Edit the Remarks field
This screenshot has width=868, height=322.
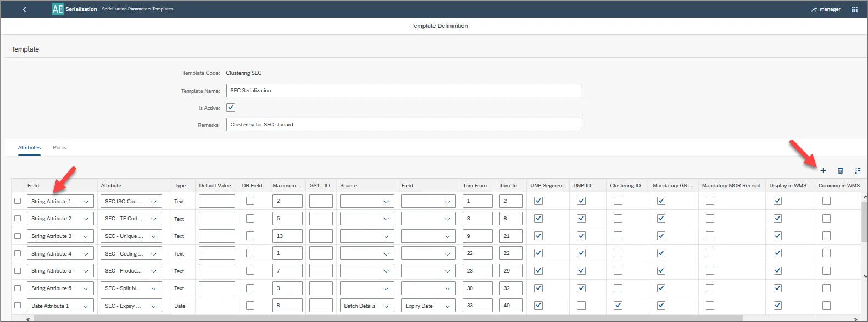pos(403,125)
